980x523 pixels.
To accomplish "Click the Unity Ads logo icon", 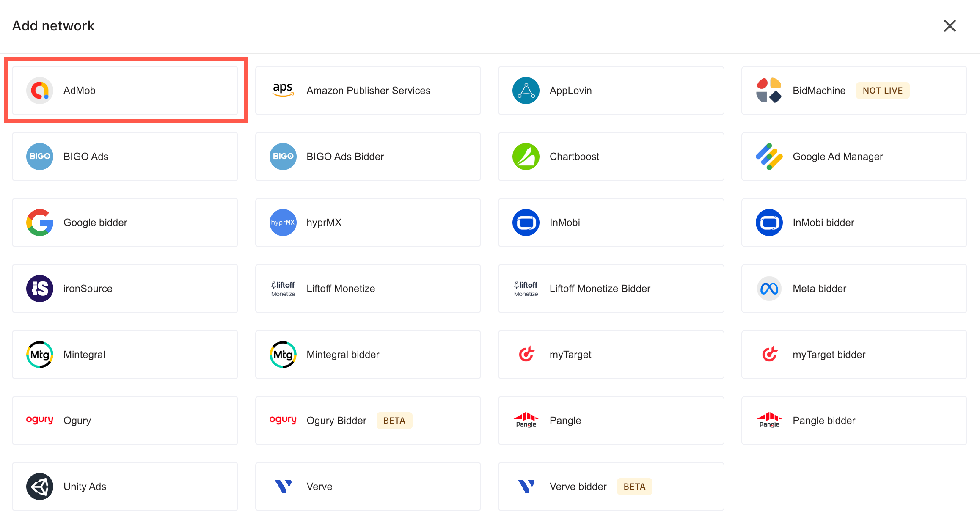I will point(40,487).
